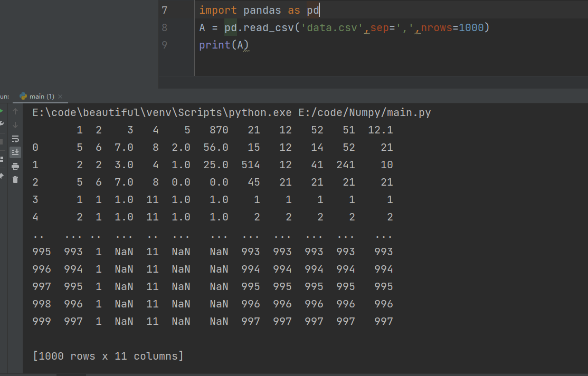Click line number 7 in the editor gutter
The height and width of the screenshot is (376, 588).
165,10
